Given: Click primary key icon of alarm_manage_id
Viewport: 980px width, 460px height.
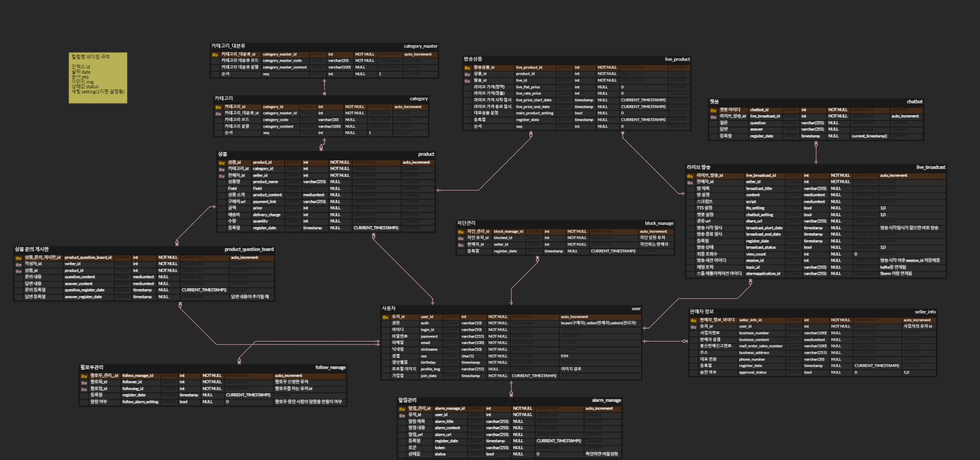Looking at the screenshot, I should 402,409.
